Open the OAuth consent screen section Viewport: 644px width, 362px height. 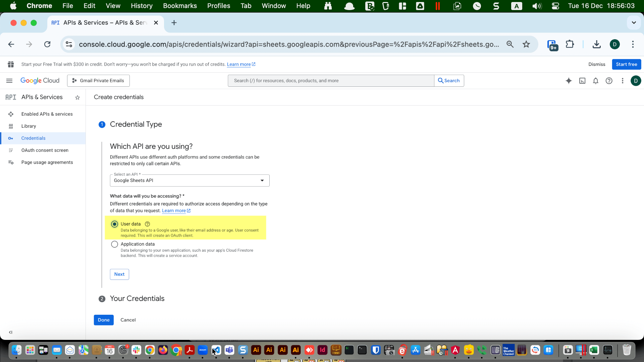(45, 150)
